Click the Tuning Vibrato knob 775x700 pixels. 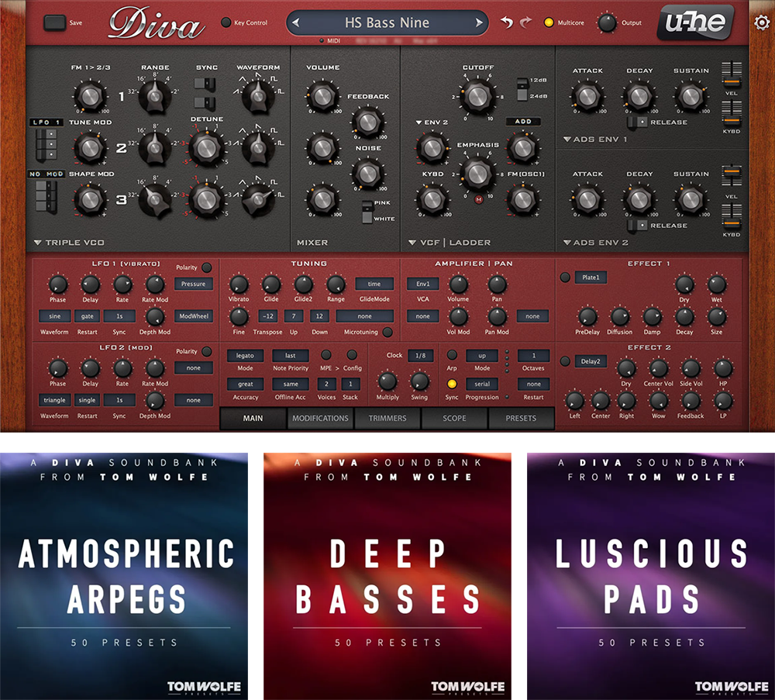pyautogui.click(x=239, y=284)
